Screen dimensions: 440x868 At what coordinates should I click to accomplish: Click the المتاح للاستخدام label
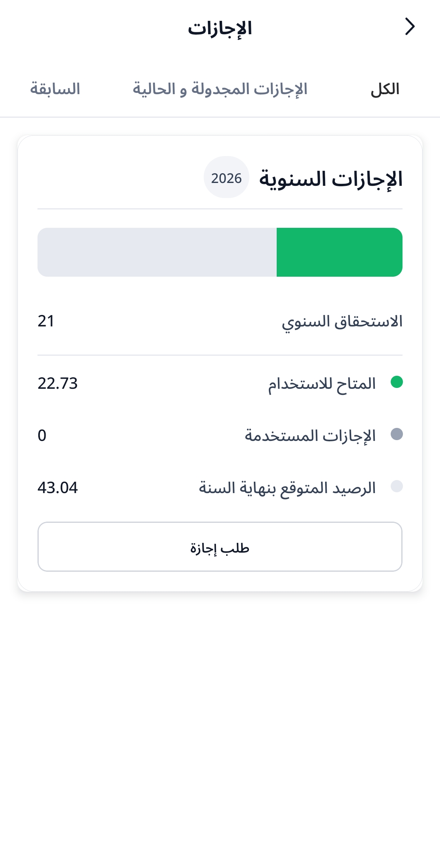(322, 384)
